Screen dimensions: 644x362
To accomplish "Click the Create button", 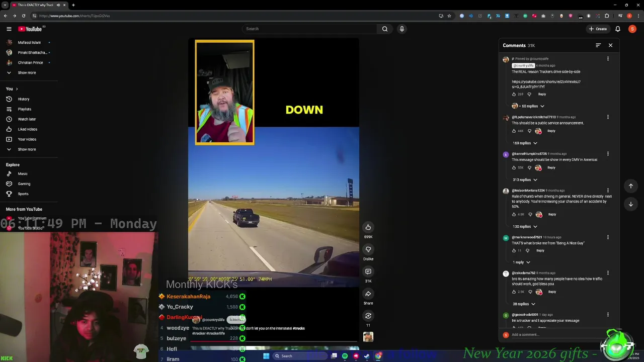I will coord(598,29).
